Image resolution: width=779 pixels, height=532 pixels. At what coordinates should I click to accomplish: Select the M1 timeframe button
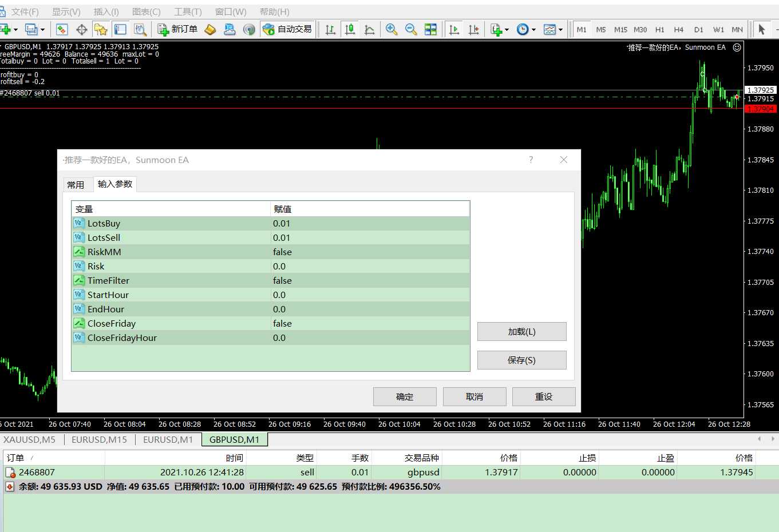(x=582, y=29)
